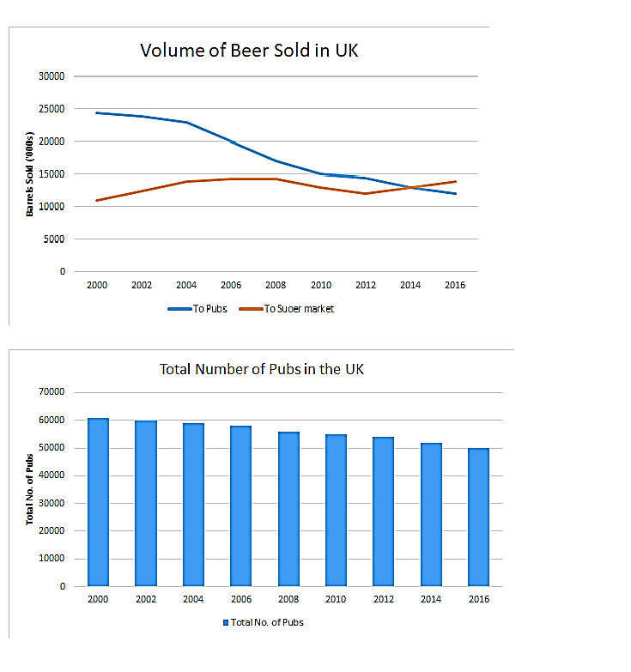Click the 2006 year label under the beer chart
This screenshot has width=631, height=672.
pyautogui.click(x=231, y=285)
